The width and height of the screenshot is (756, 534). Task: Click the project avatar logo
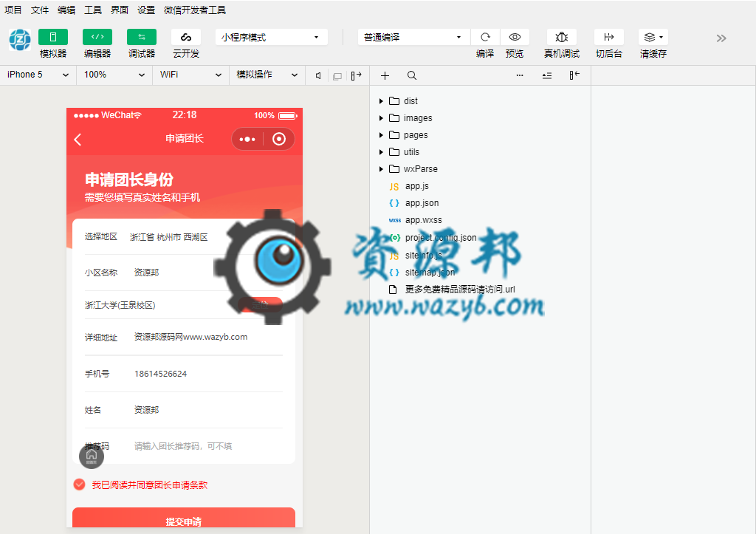click(x=20, y=40)
